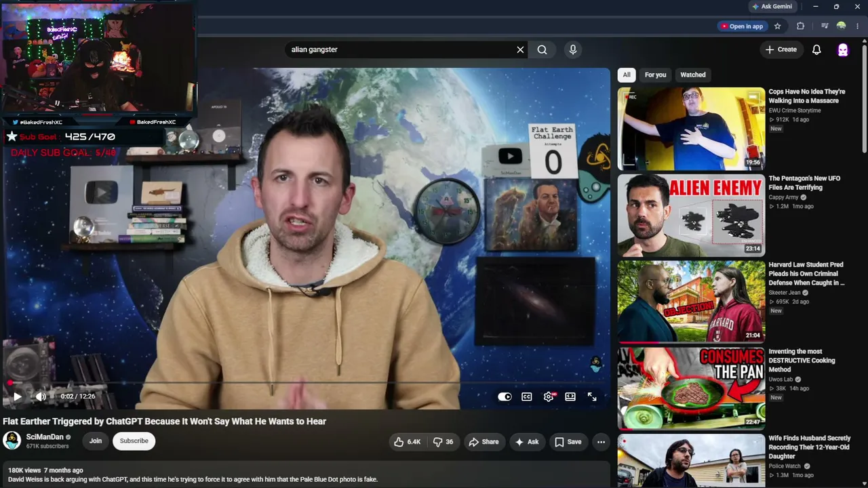The width and height of the screenshot is (868, 488).
Task: Click the Police Watch channel name
Action: pos(785,466)
